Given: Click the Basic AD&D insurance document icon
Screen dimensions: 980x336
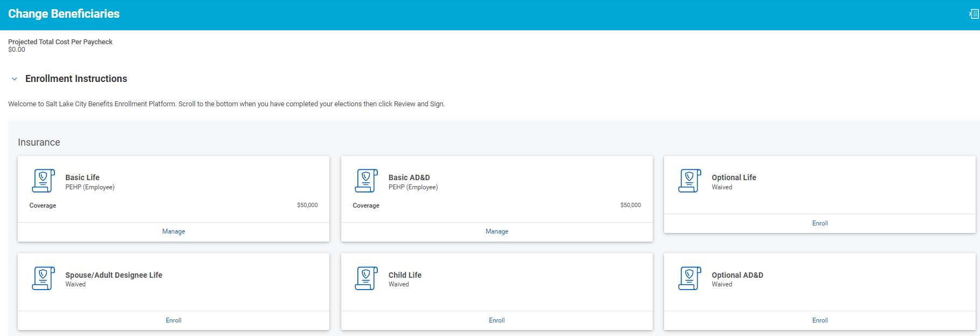Looking at the screenshot, I should [366, 181].
